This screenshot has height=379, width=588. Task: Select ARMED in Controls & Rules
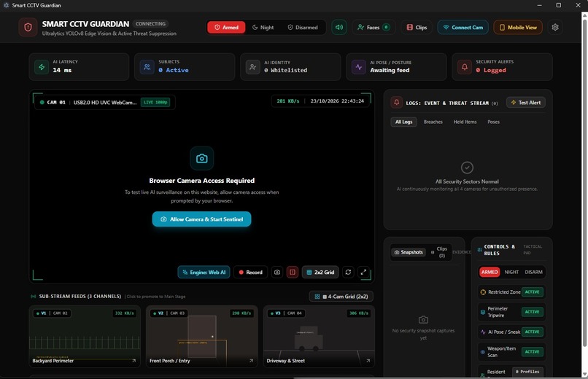pyautogui.click(x=490, y=272)
